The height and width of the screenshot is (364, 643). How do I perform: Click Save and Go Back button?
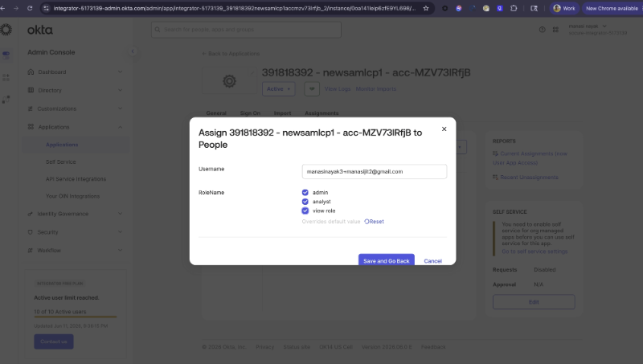(387, 260)
